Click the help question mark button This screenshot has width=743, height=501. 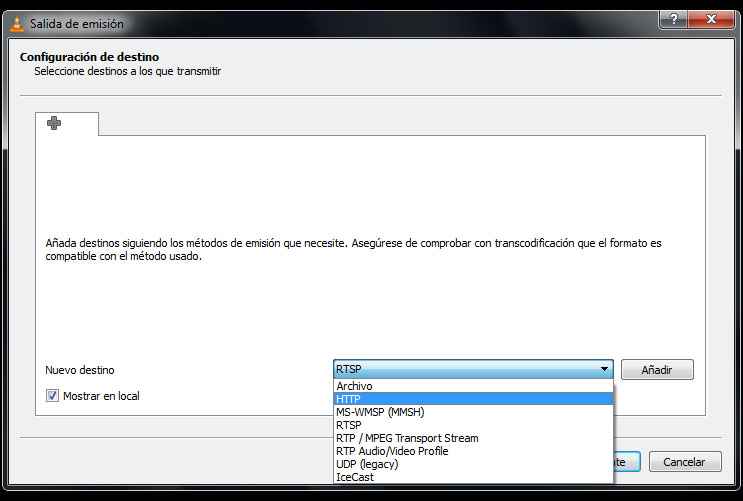[673, 19]
